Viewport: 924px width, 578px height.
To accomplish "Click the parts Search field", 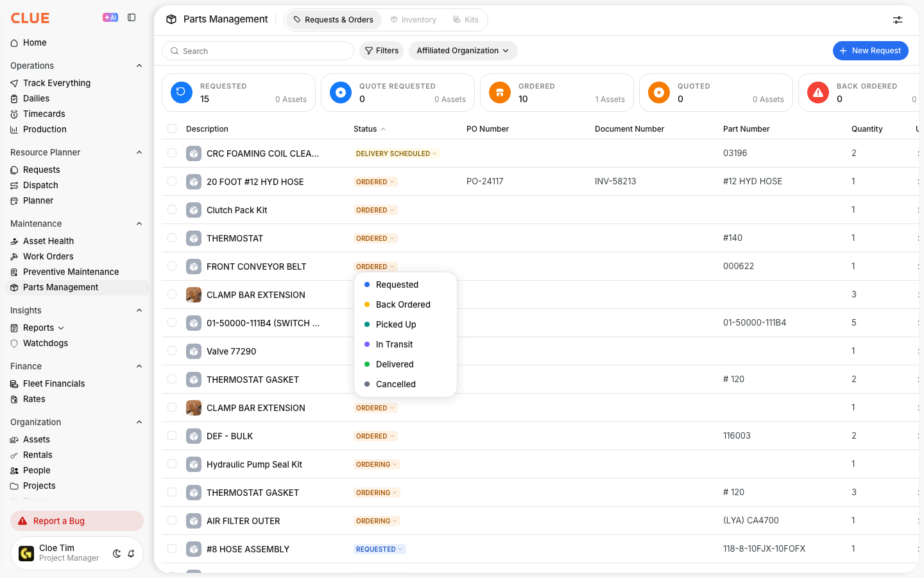I will click(x=258, y=51).
